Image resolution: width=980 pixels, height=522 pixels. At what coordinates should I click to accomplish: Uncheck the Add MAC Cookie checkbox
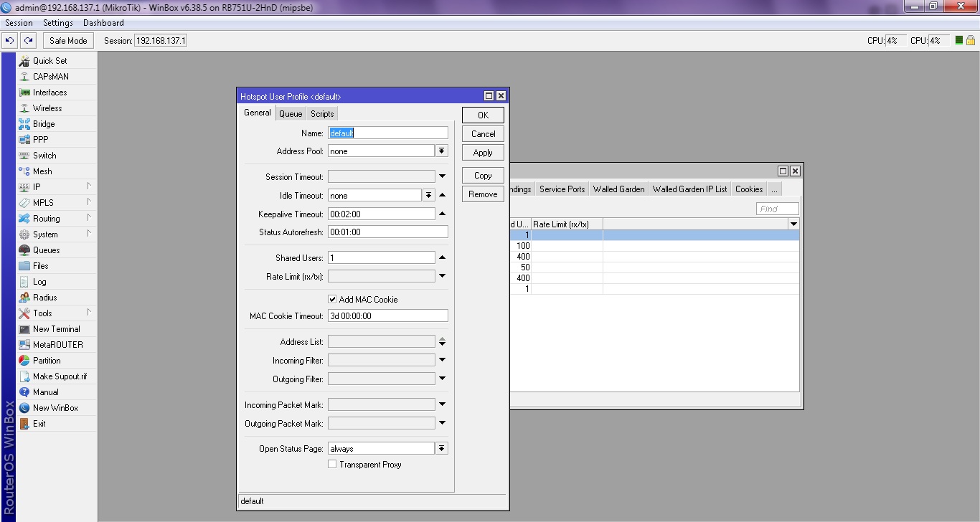(x=332, y=299)
